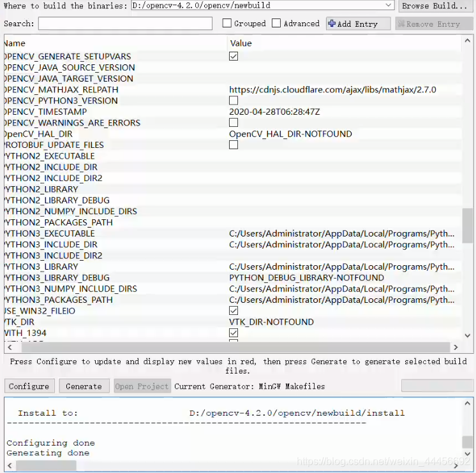Click the progress bar beside generator label
This screenshot has width=476, height=473.
tap(437, 386)
